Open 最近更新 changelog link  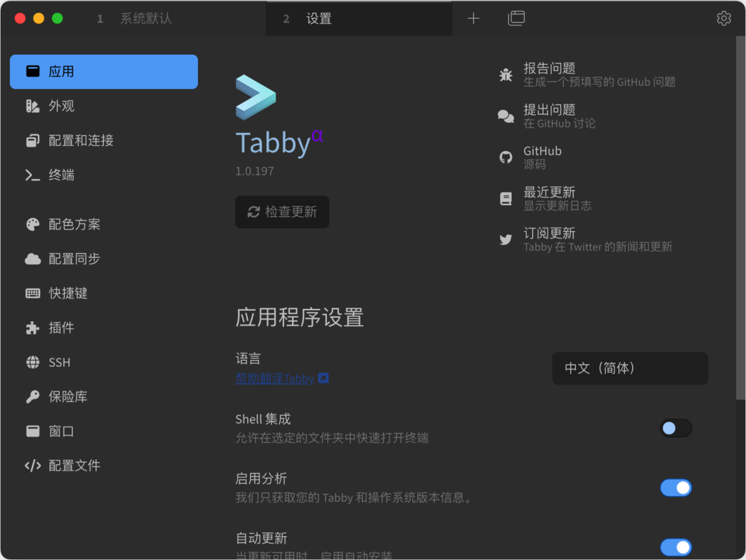coord(545,199)
